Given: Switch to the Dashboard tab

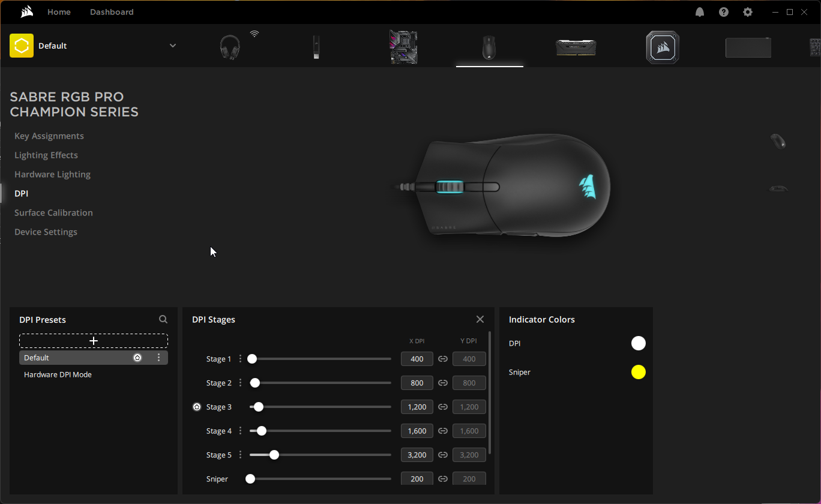Looking at the screenshot, I should (112, 12).
